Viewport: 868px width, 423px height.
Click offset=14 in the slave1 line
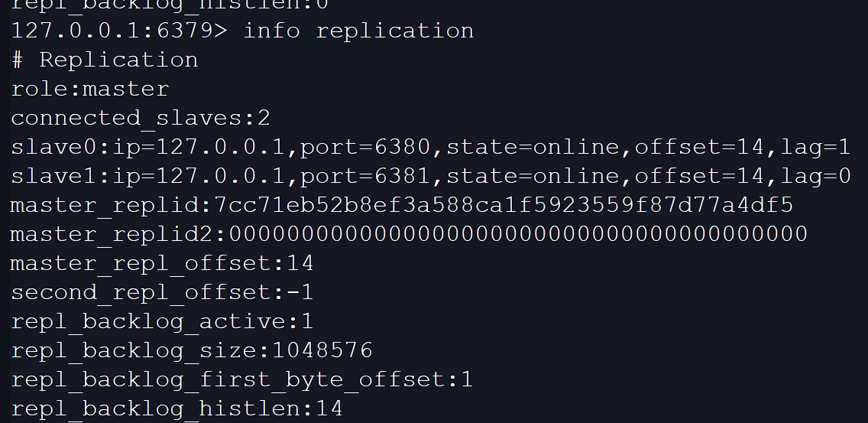[x=698, y=177]
